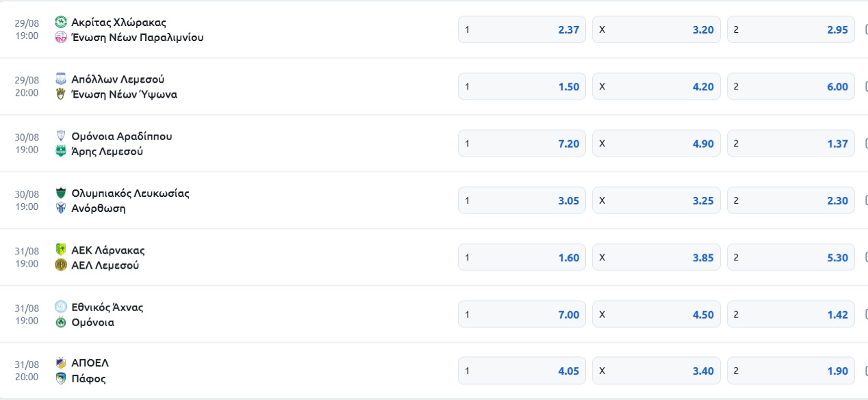Select draw odds 4.20 in Απόλλων match
The image size is (868, 400).
tap(656, 87)
